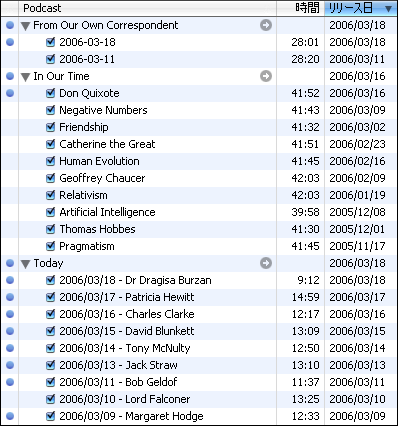Click blue dot for Tony McNulty episode

tap(10, 348)
